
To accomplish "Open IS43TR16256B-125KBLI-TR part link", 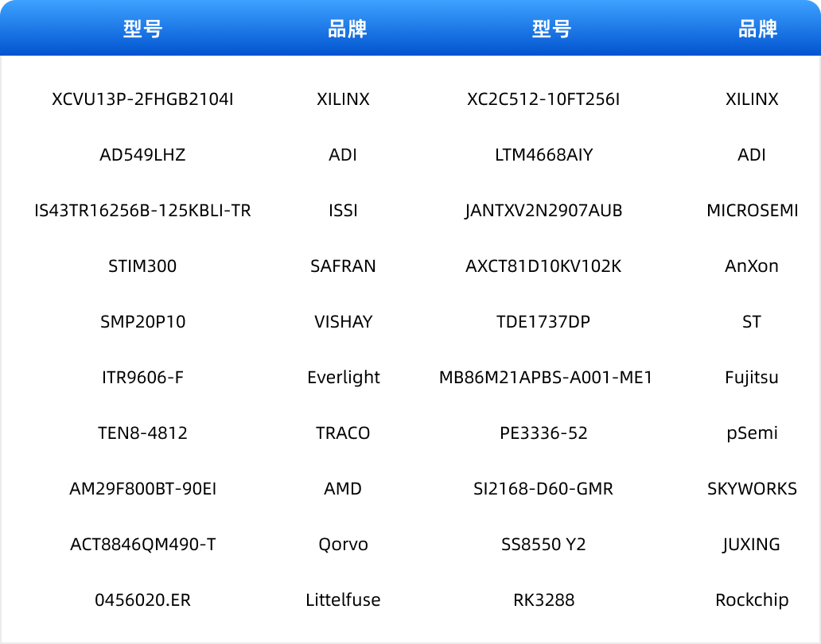I will pos(142,211).
